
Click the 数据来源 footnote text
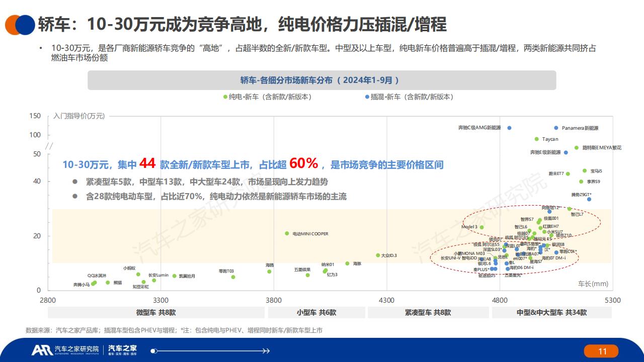point(174,330)
